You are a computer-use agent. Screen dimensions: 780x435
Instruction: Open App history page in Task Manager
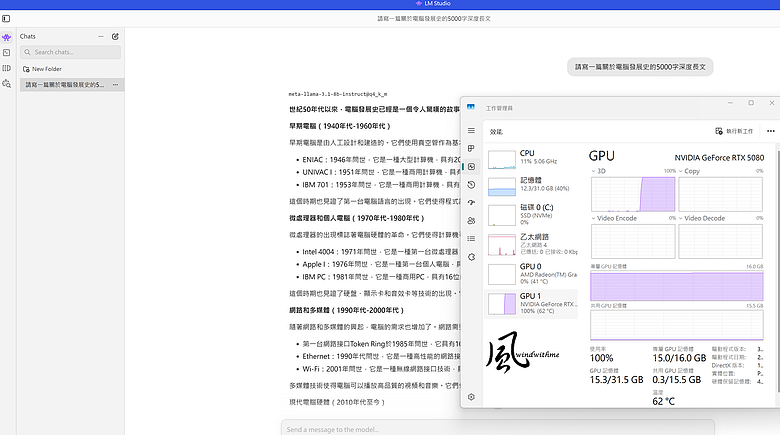471,185
